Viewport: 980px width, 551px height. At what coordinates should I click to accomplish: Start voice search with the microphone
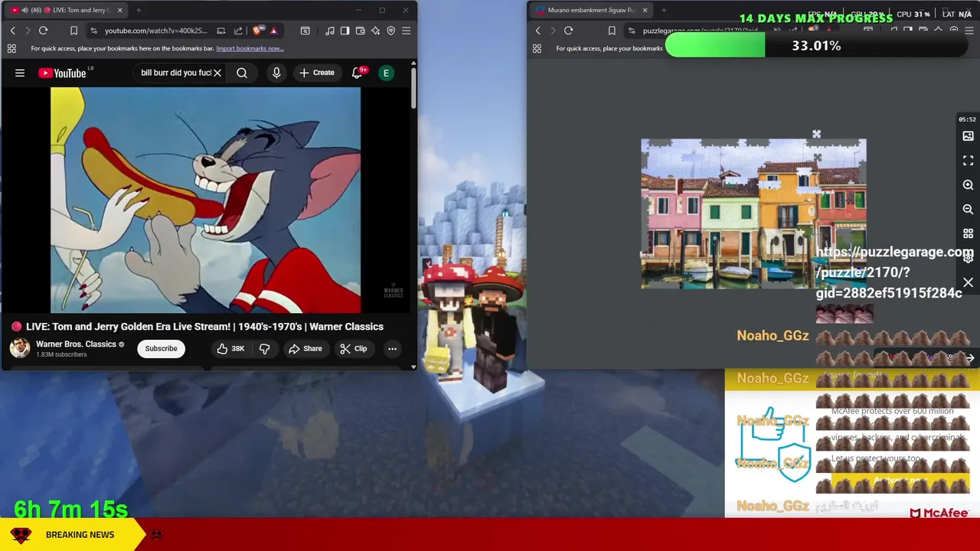276,73
